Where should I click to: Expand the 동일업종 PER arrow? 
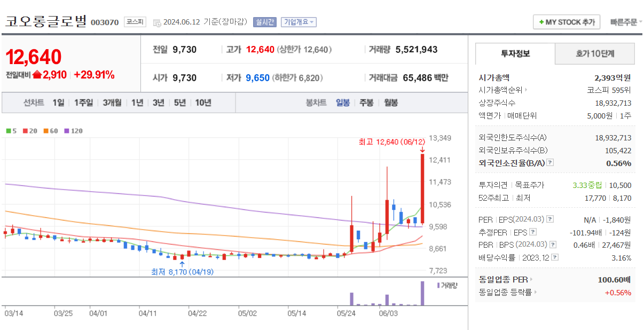tap(531, 279)
